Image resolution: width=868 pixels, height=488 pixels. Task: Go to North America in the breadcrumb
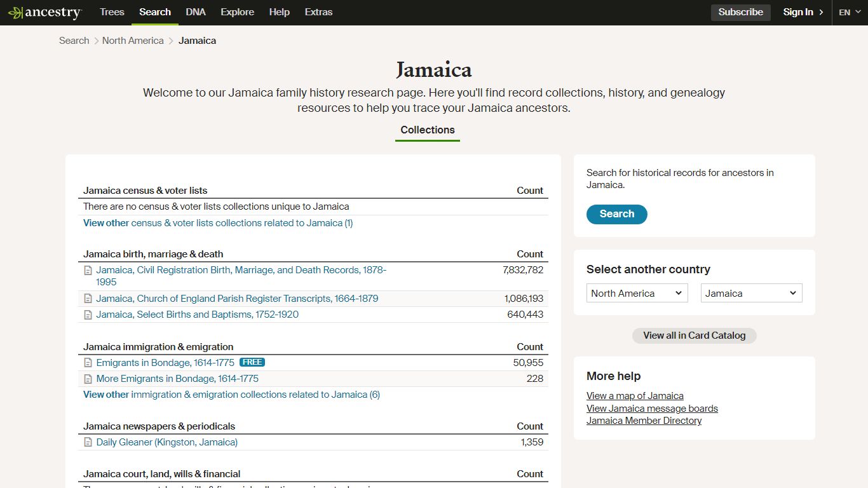coord(133,41)
